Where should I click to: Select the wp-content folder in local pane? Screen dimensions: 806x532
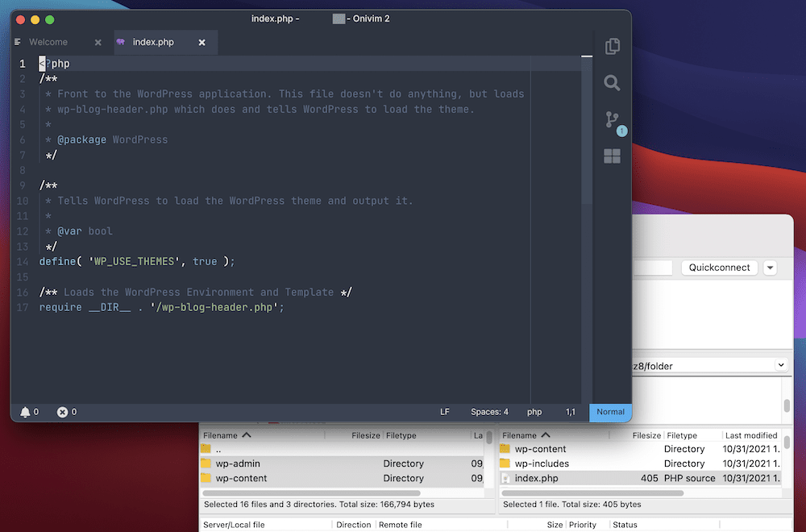coord(341,478)
